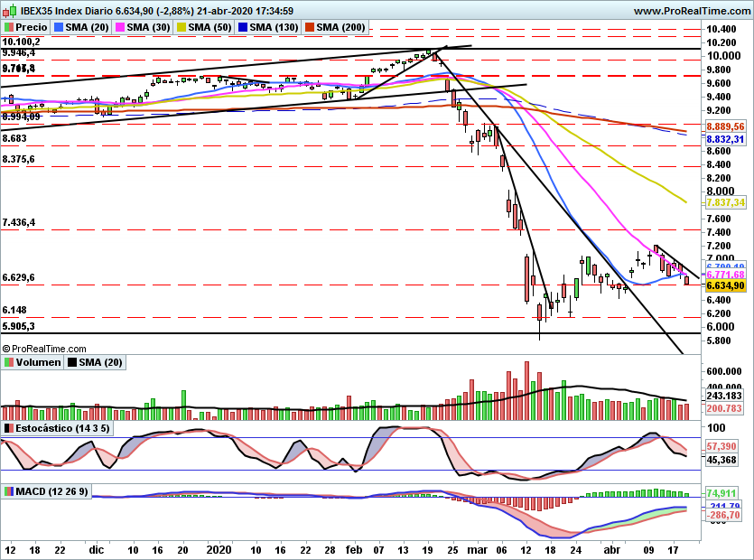
Task: Click the 74,911 MACD histogram value
Action: pos(721,493)
